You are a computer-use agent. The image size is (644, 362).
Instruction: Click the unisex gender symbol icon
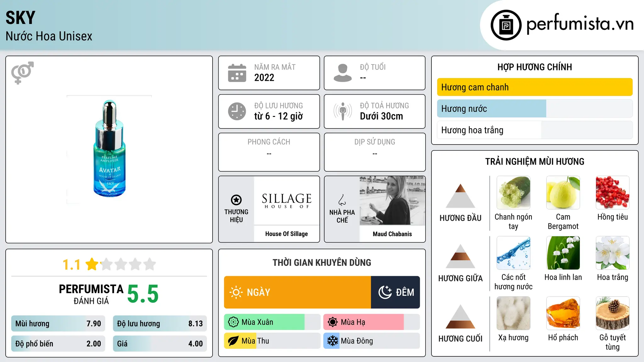22,73
